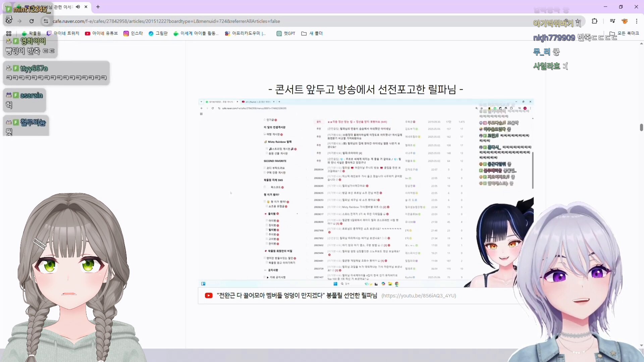Open the apps grid in the bookmarks bar
Viewport: 644px width, 362px height.
tap(9, 34)
